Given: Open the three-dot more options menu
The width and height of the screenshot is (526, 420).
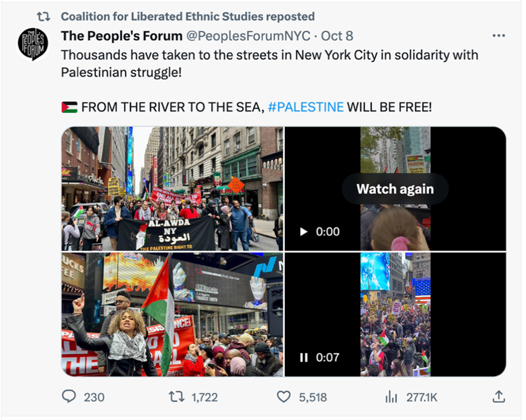Looking at the screenshot, I should click(x=499, y=36).
